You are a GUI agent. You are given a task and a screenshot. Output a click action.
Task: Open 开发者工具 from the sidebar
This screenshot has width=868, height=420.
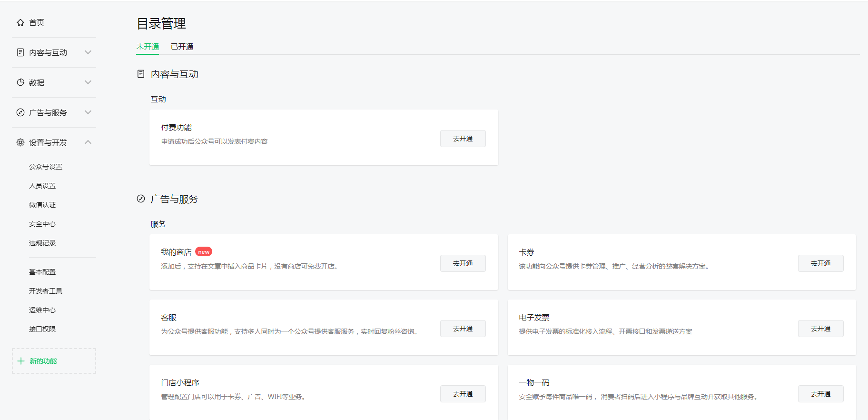46,291
